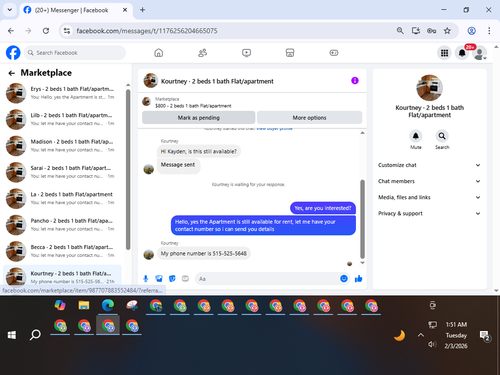Open the tab search dropdown arrow in Chrome
The width and height of the screenshot is (500, 375).
point(10,10)
